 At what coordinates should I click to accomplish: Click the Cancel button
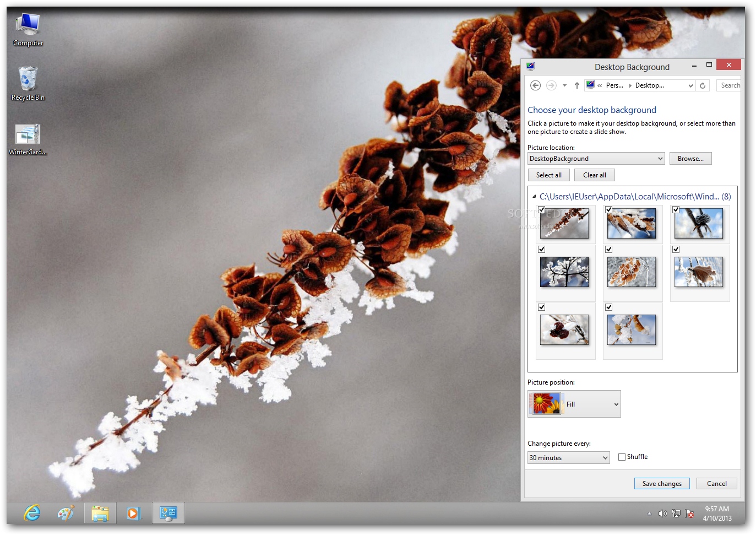tap(717, 484)
